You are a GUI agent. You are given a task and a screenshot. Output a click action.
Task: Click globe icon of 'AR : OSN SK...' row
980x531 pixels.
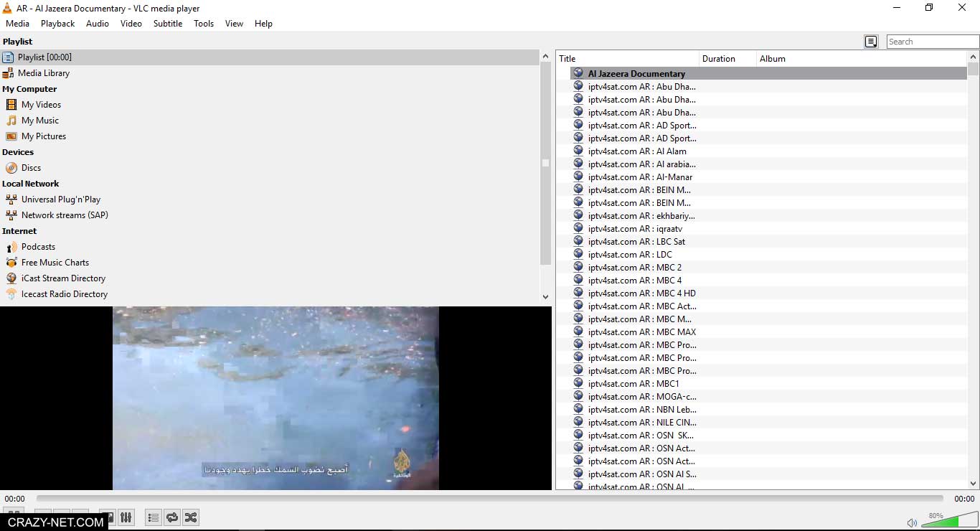(x=578, y=435)
